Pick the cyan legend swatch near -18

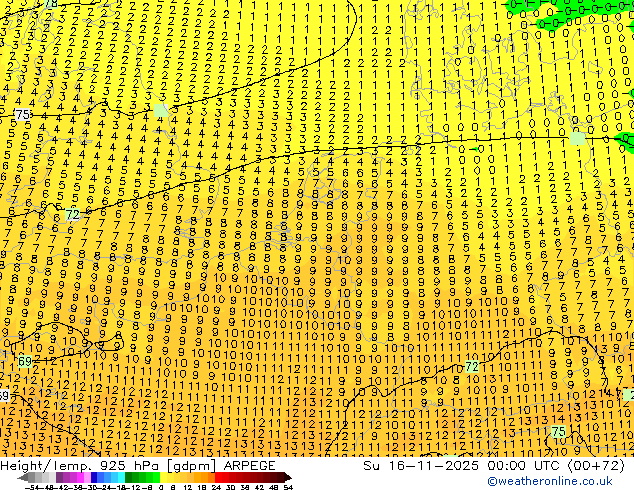click(x=121, y=478)
